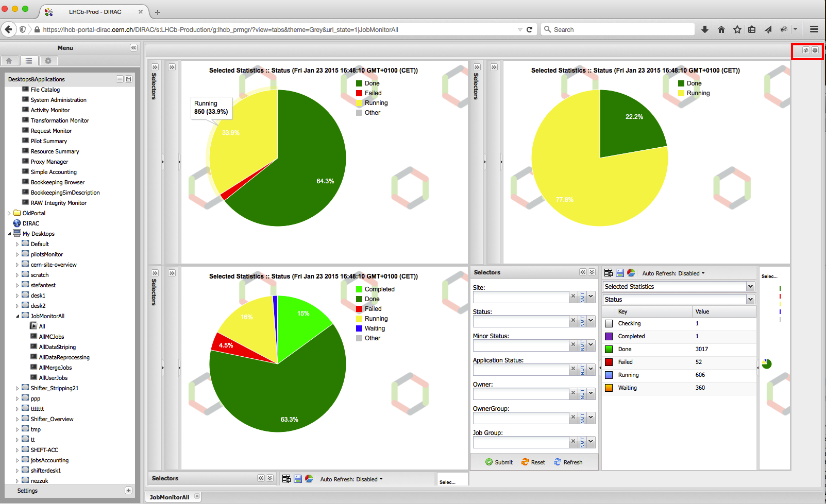This screenshot has width=826, height=504.
Task: Sort by the Value column header
Action: [x=724, y=311]
